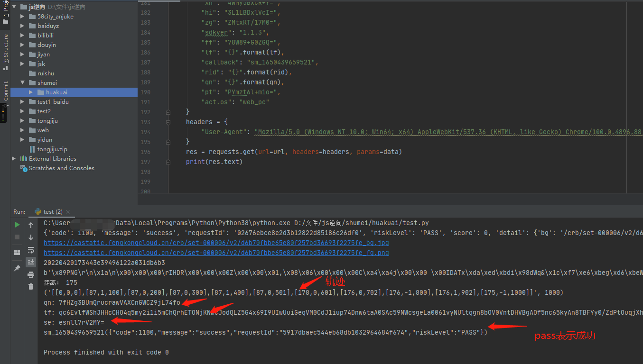Expand the jsk folder
This screenshot has width=643, height=364.
click(22, 64)
